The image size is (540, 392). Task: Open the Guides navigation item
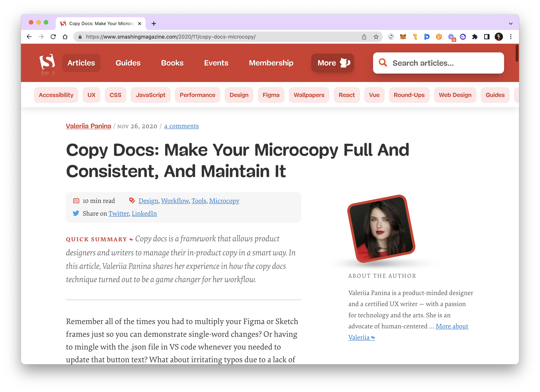click(x=128, y=63)
